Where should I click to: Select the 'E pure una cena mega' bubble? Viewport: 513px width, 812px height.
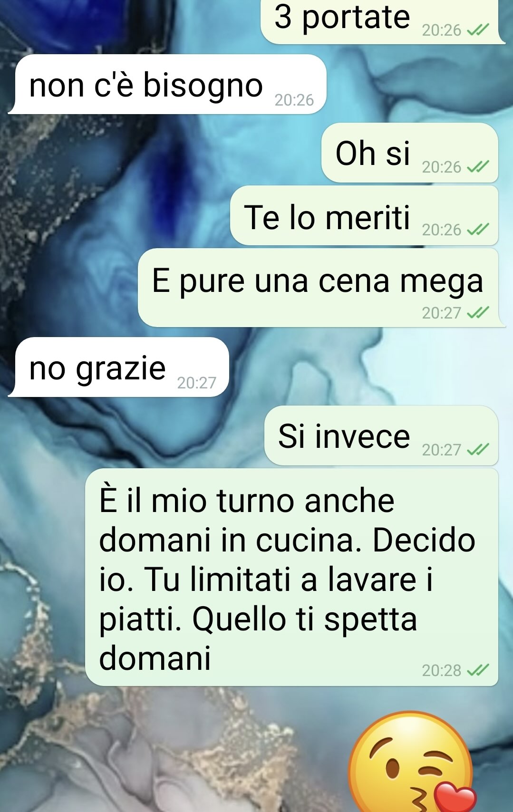point(321,288)
